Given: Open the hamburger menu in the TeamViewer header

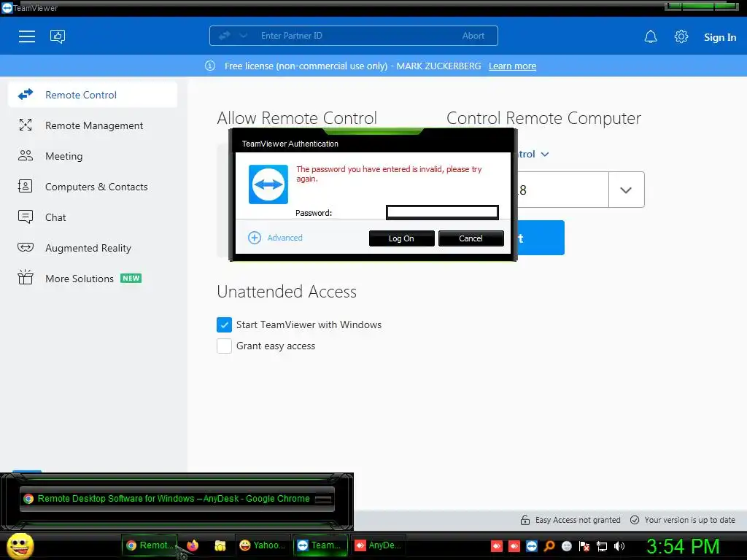Looking at the screenshot, I should click(x=27, y=36).
